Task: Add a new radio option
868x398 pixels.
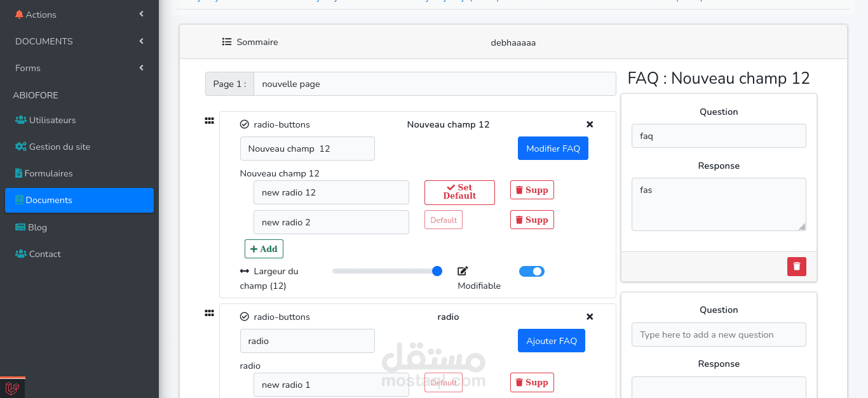Action: point(264,249)
